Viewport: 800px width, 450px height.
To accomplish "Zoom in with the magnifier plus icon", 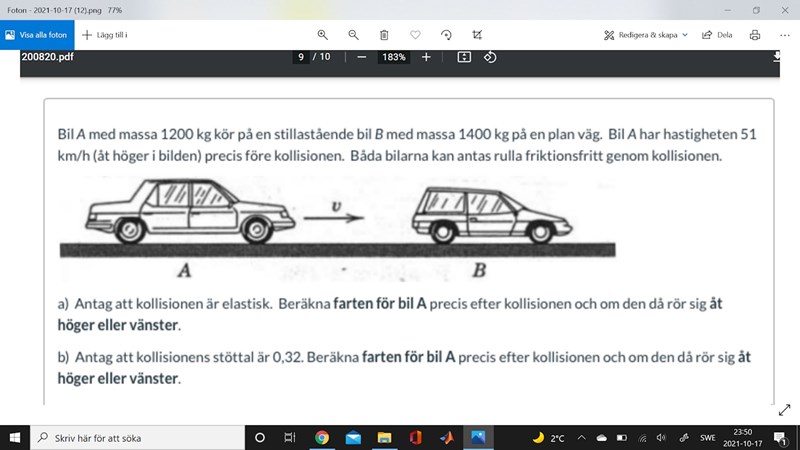I will (322, 34).
